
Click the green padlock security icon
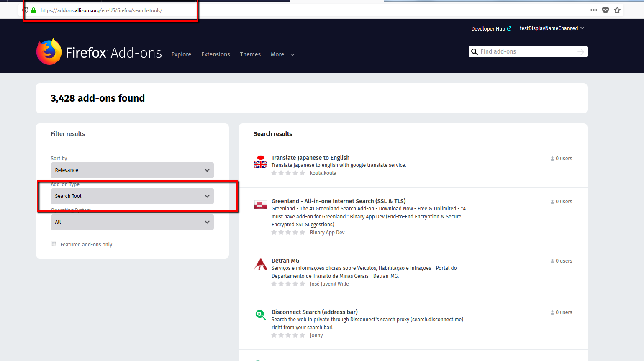click(x=33, y=10)
